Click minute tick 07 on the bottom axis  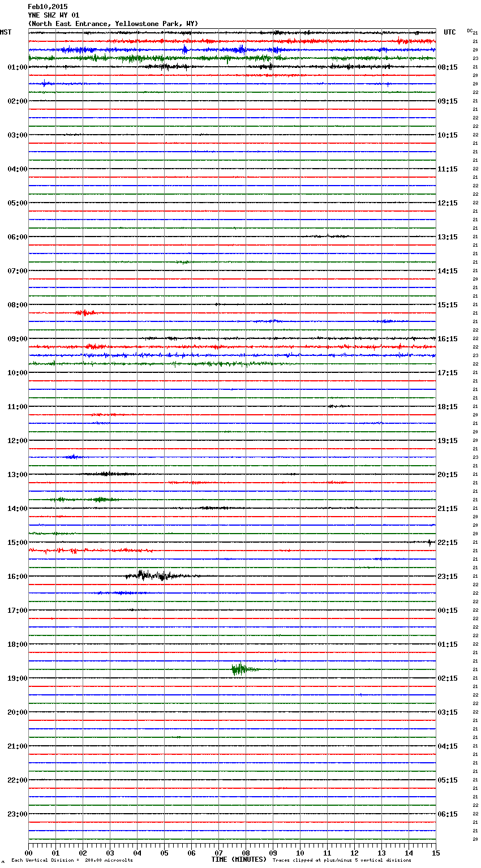pyautogui.click(x=218, y=853)
